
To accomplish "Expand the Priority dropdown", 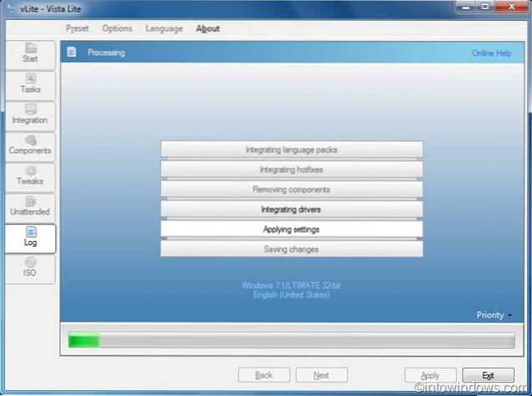I will coord(494,315).
